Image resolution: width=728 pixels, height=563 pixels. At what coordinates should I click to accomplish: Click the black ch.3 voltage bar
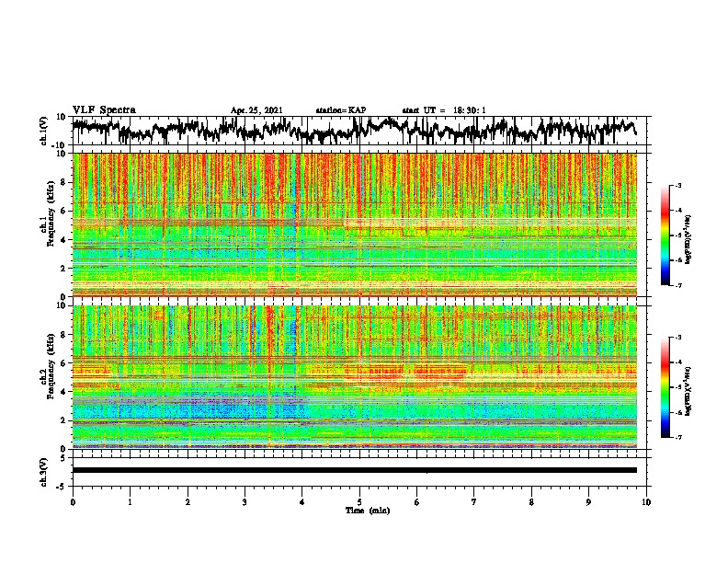[355, 470]
